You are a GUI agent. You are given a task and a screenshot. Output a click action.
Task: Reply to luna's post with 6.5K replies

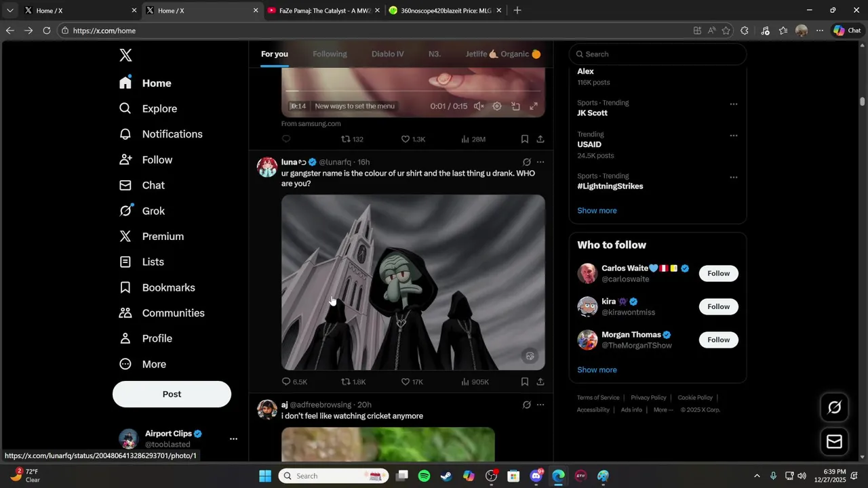click(x=294, y=382)
